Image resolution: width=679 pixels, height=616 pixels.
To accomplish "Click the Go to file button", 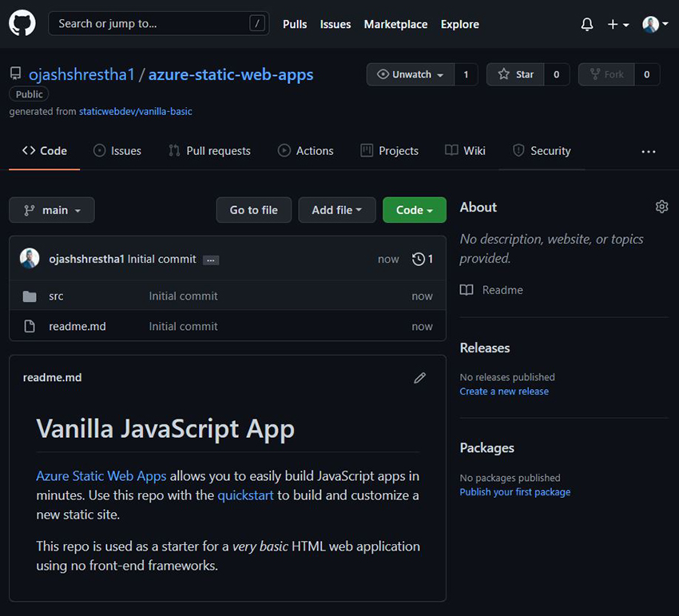I will pos(253,209).
